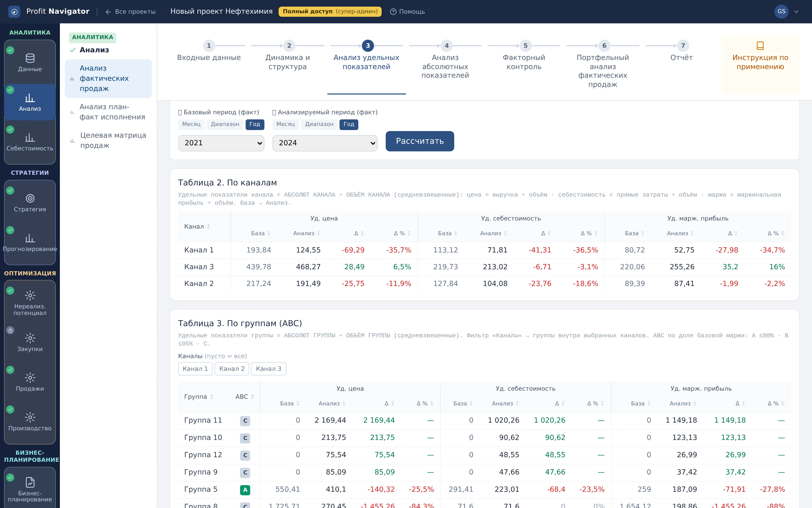The height and width of the screenshot is (508, 812).
Task: Open the locked Закупки section
Action: pos(30,342)
